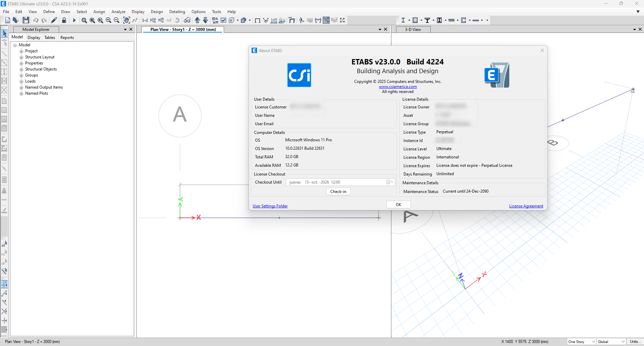Open display options checkbox icon
The width and height of the screenshot is (644, 346).
[223, 20]
